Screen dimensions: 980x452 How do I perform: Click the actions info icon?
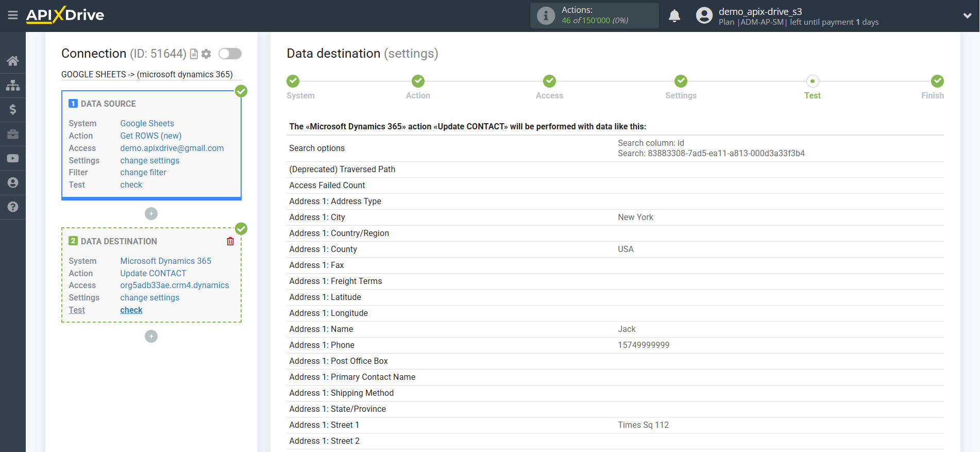546,15
